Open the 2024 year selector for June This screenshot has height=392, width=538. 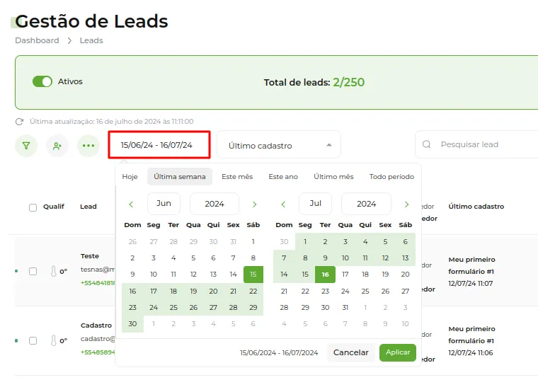tap(214, 204)
